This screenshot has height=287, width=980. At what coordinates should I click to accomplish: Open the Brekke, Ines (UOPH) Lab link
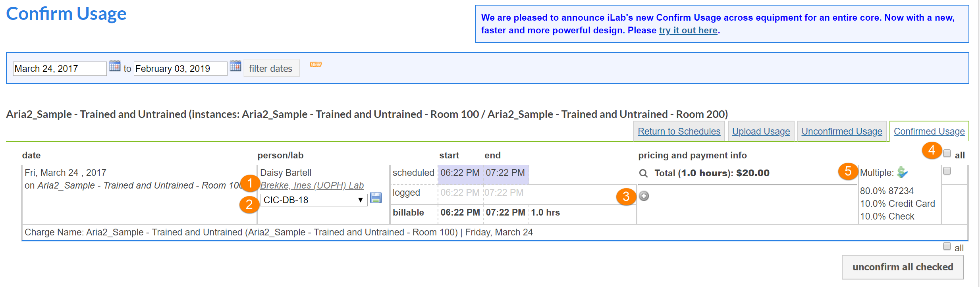[312, 185]
